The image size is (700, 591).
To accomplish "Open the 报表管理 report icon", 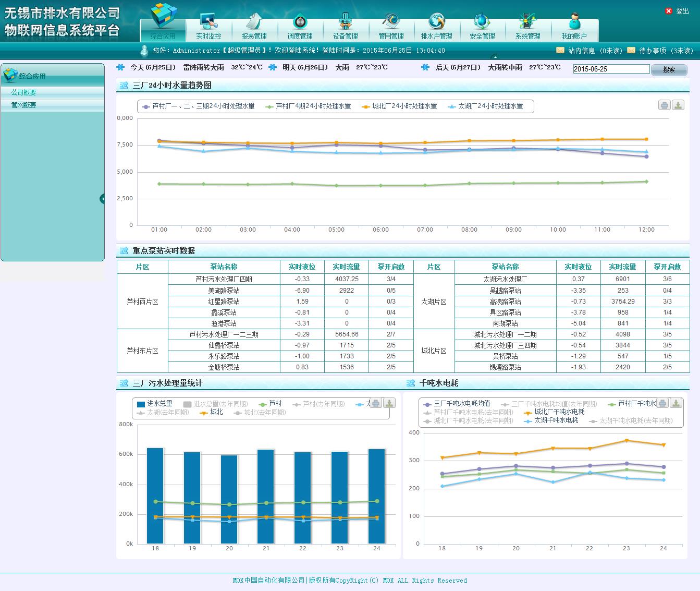I will coord(254,21).
